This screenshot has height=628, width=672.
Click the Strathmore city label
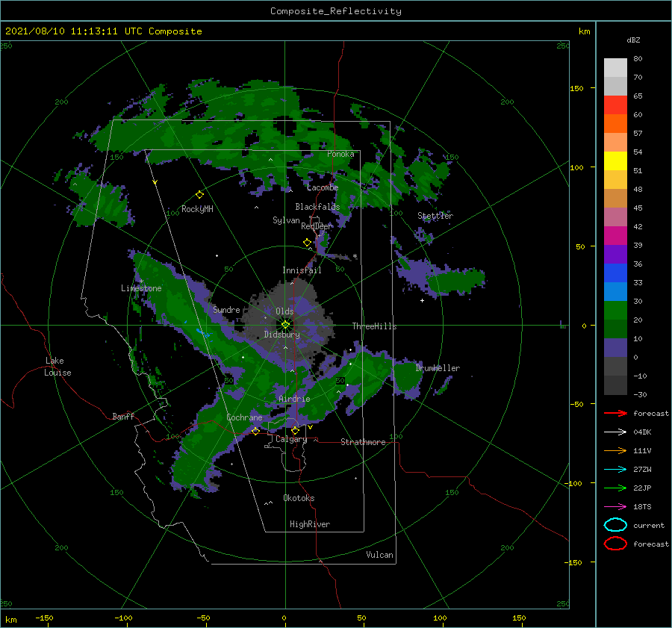[x=363, y=442]
